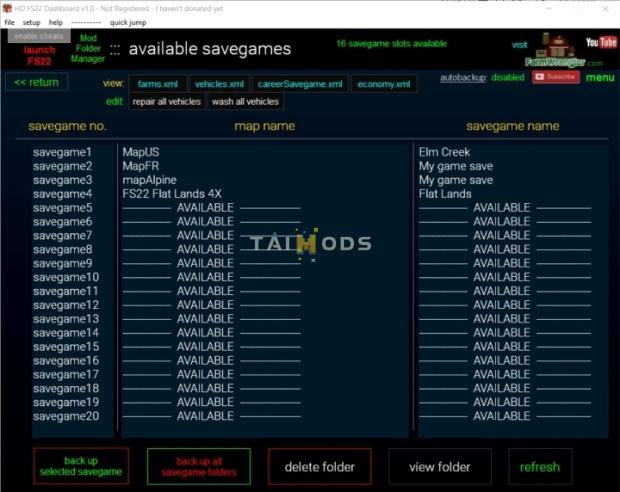Click Flat Lands savegame name
Viewport: 620px width, 492px height.
coord(445,194)
